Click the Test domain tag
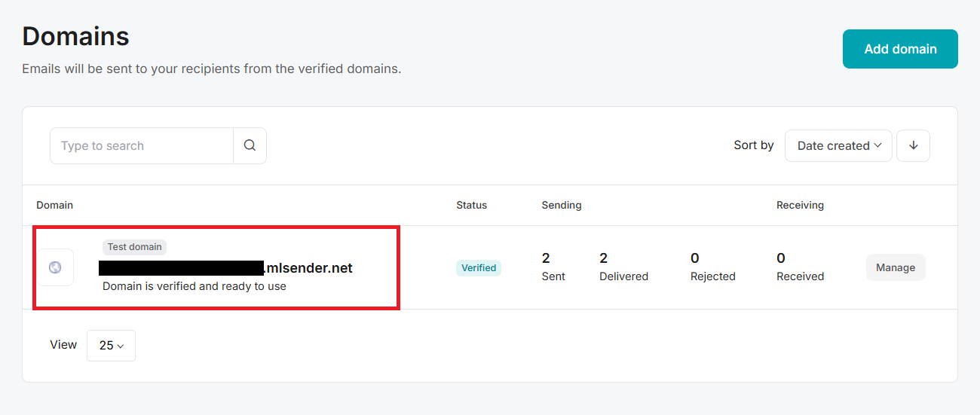 [x=134, y=246]
